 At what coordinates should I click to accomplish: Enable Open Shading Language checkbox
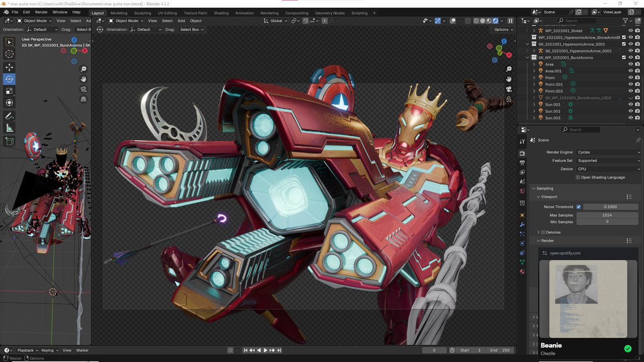coord(578,177)
